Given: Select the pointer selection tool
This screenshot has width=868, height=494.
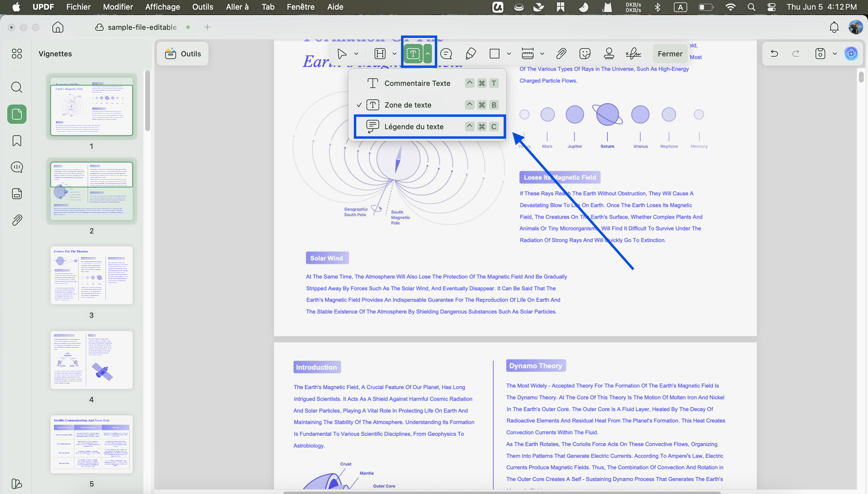Looking at the screenshot, I should (342, 54).
